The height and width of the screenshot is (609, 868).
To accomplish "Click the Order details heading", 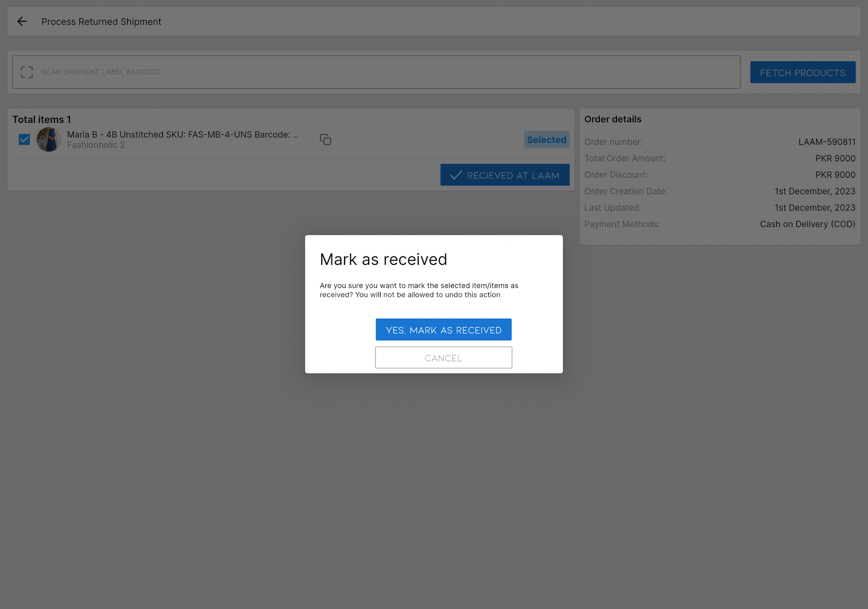I will pos(612,119).
